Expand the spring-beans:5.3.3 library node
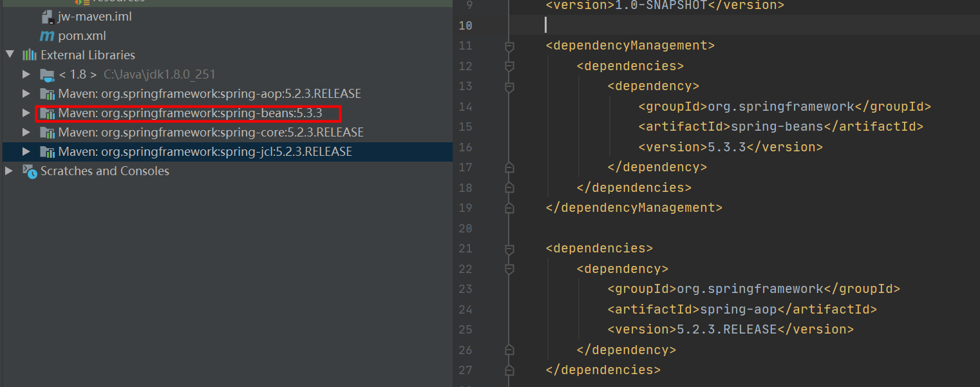The image size is (980, 387). pyautogui.click(x=26, y=113)
